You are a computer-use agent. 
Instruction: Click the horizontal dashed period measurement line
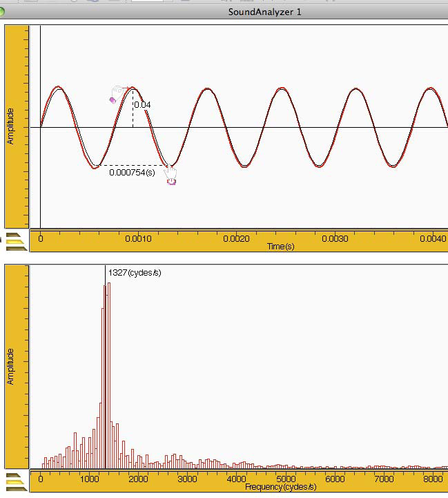(x=135, y=166)
